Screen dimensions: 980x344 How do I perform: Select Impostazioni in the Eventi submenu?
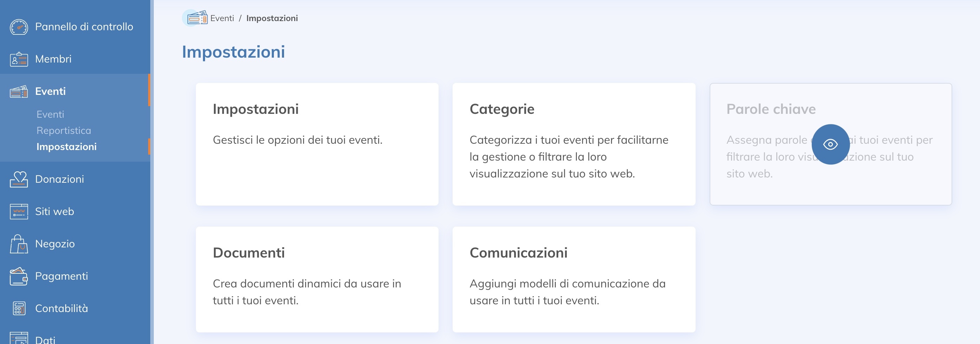click(x=66, y=147)
